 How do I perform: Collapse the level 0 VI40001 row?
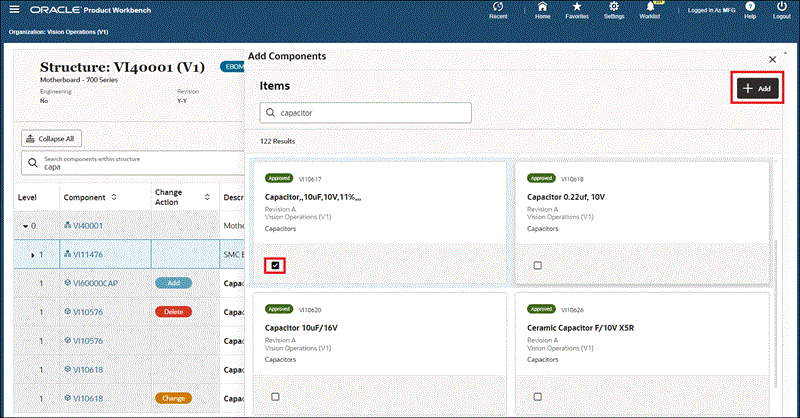[x=26, y=226]
